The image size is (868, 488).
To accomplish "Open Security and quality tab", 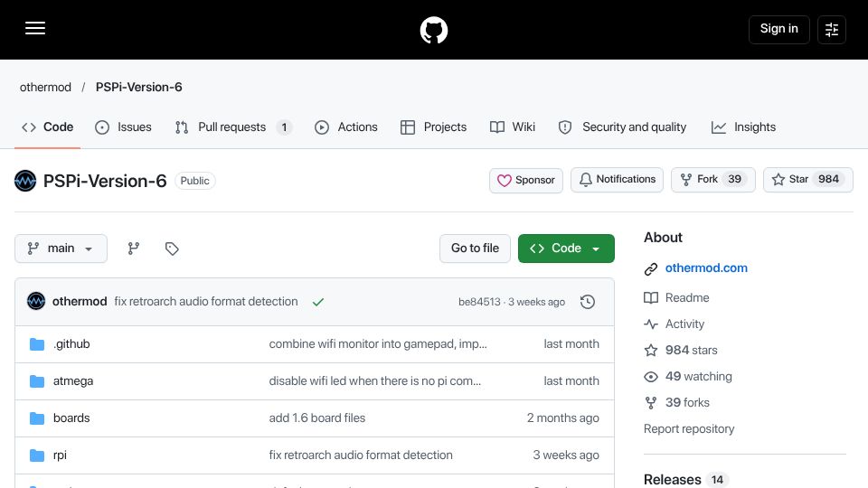I will 622,127.
